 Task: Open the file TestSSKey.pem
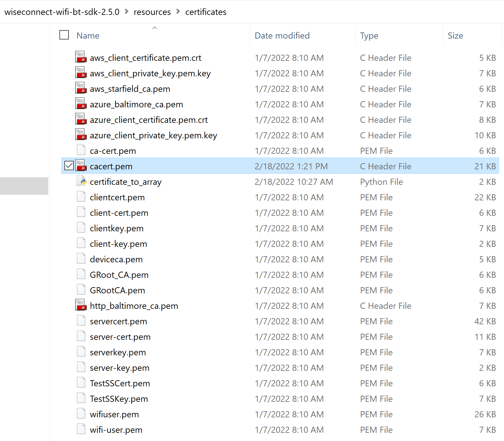119,398
